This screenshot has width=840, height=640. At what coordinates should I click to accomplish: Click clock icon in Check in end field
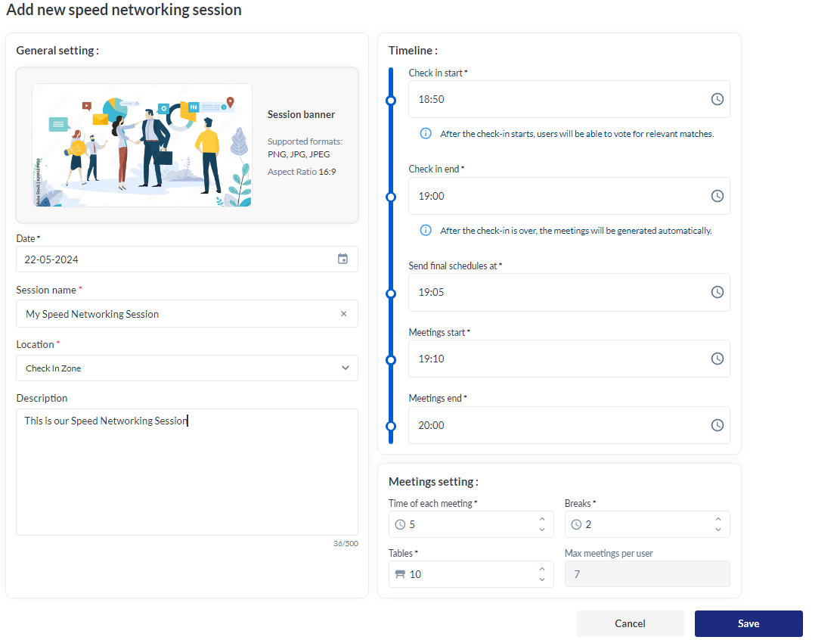tap(717, 196)
